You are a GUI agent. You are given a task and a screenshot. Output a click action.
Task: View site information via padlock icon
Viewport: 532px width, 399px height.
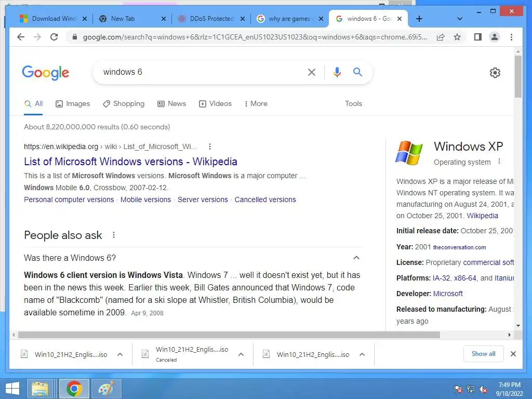tap(75, 37)
